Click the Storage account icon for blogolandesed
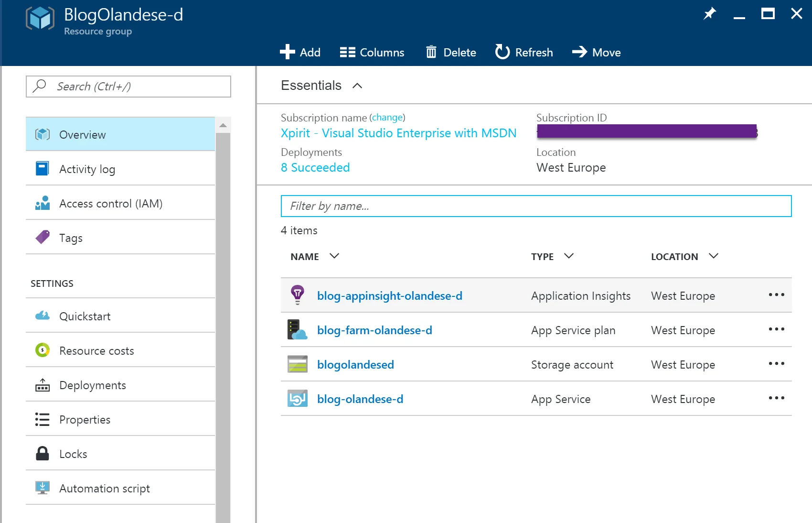Screen dimensions: 812x523 (298, 364)
